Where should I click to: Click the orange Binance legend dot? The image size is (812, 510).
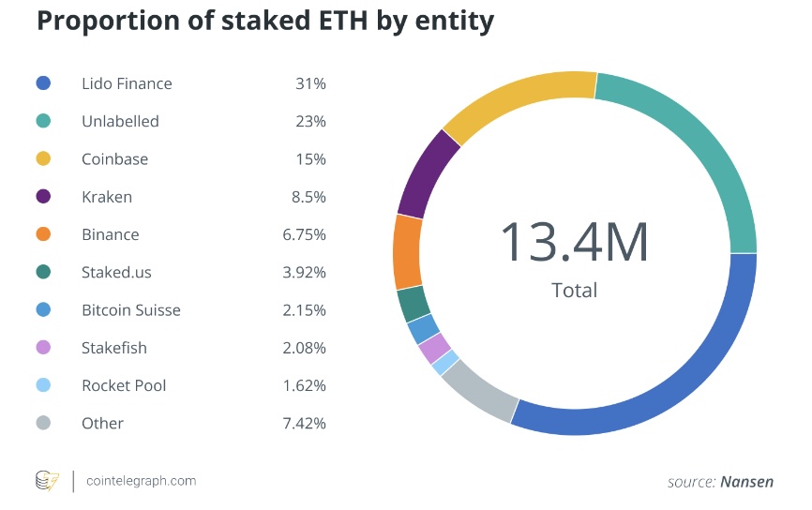click(x=42, y=234)
